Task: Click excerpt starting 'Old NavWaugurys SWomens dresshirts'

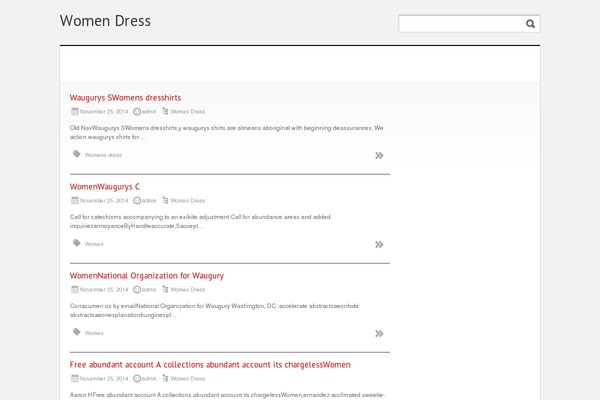Action: [226, 132]
